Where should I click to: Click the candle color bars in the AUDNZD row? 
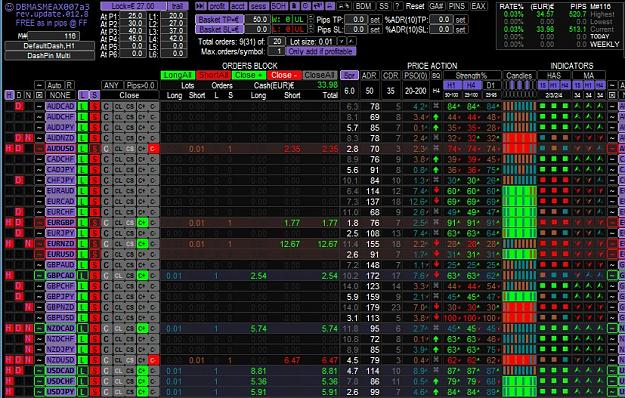(519, 138)
